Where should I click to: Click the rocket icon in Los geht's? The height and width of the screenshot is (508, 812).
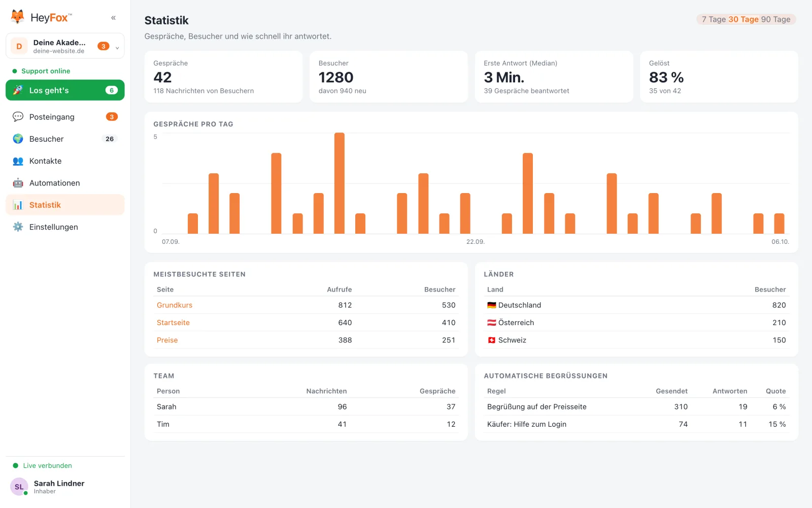coord(18,90)
